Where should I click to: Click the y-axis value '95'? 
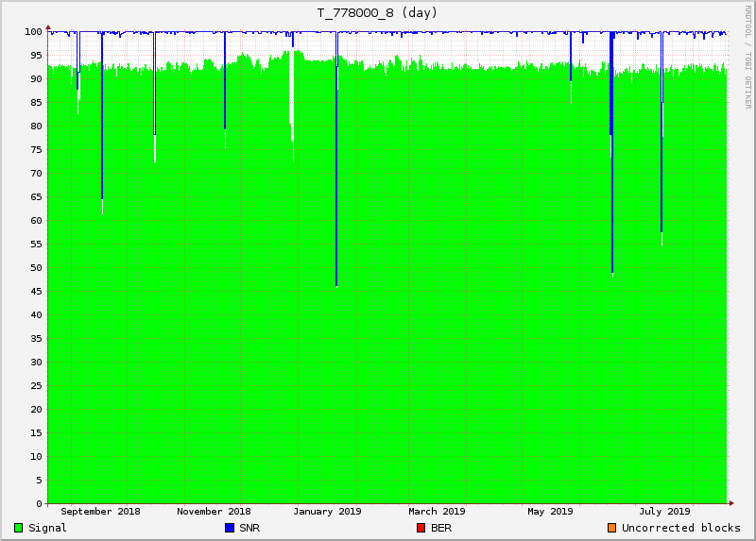click(x=37, y=56)
